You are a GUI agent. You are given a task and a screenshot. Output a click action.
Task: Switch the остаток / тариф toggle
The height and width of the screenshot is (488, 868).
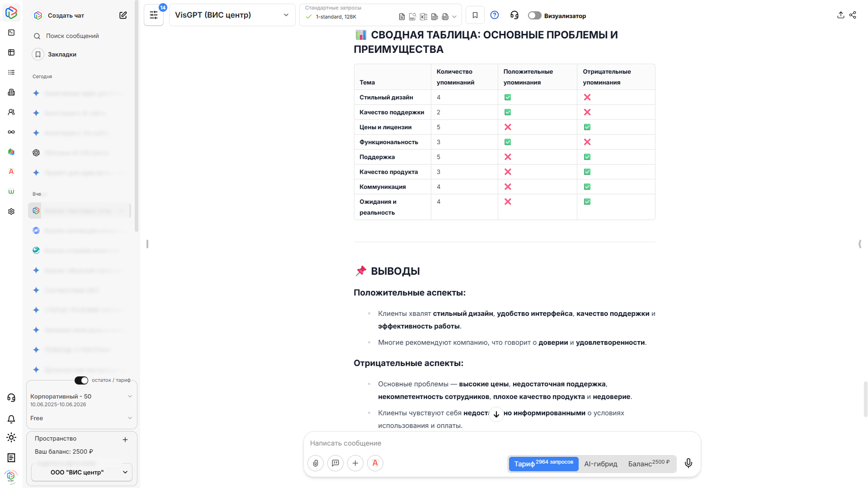pos(81,380)
